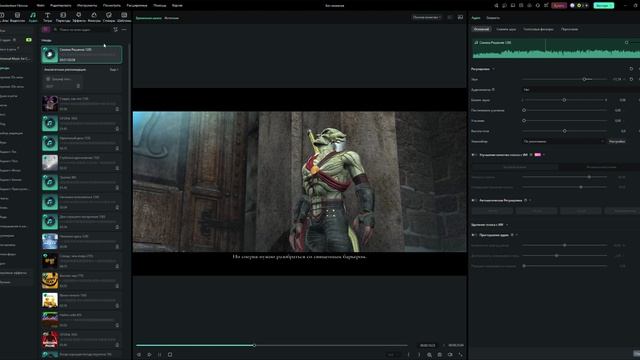This screenshot has width=640, height=360.
Task: Open preview zoom magnifier icon
Action: tap(429, 355)
